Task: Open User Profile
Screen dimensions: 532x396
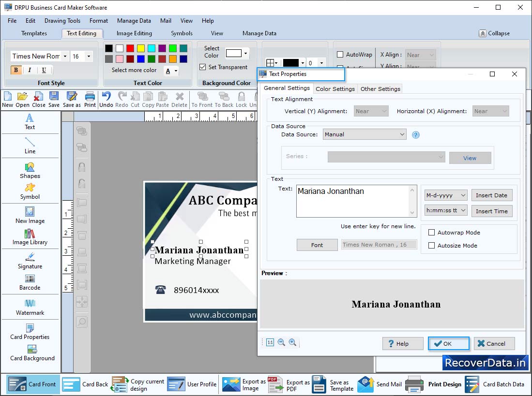Action: (x=192, y=384)
